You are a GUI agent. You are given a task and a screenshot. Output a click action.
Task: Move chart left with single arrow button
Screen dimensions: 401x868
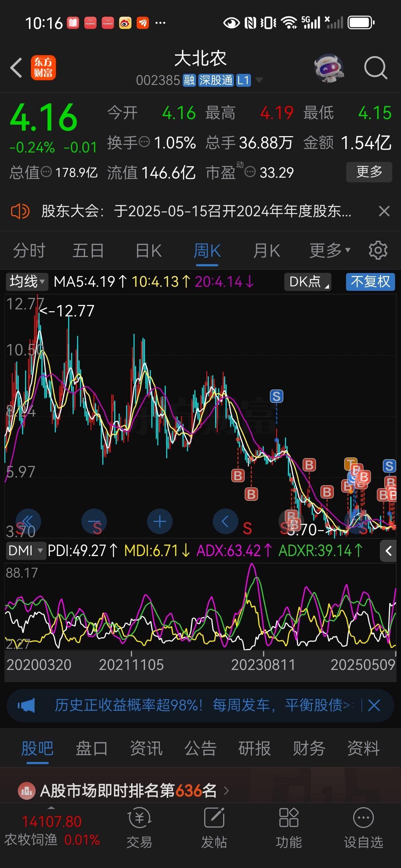[x=225, y=521]
